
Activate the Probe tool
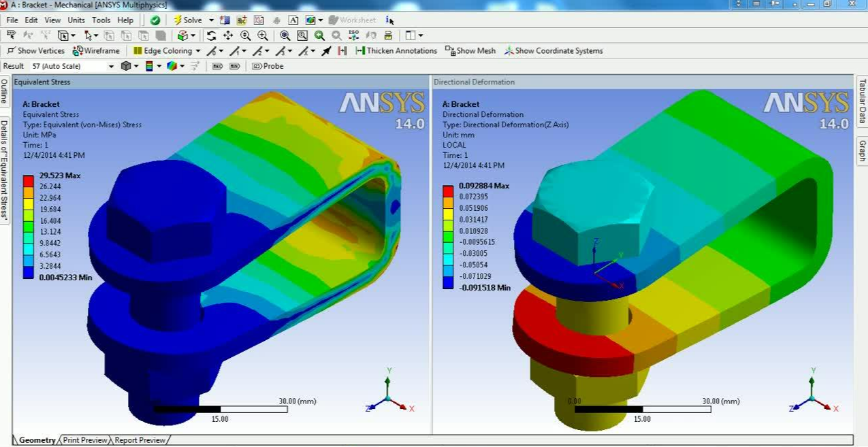point(268,66)
